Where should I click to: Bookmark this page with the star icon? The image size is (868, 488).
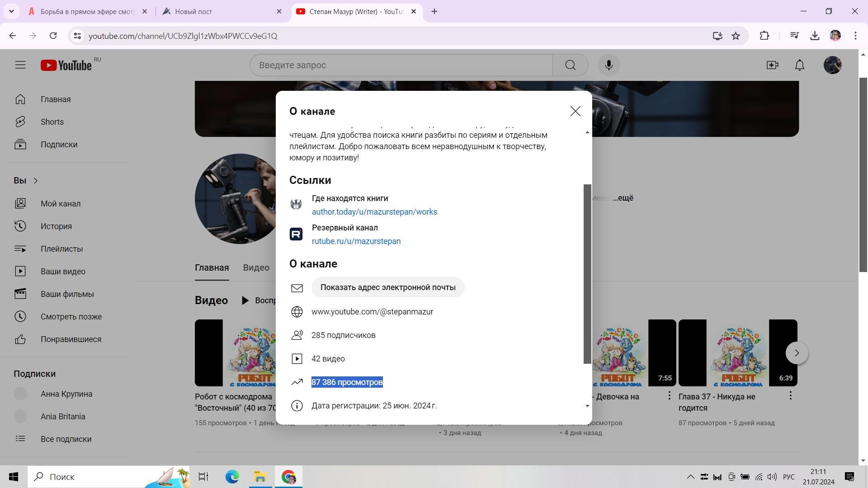736,36
